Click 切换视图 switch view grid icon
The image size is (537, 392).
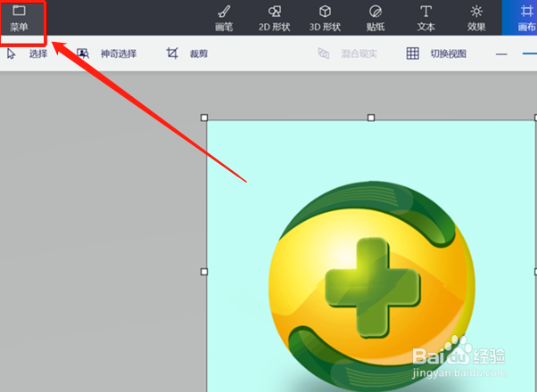point(413,53)
